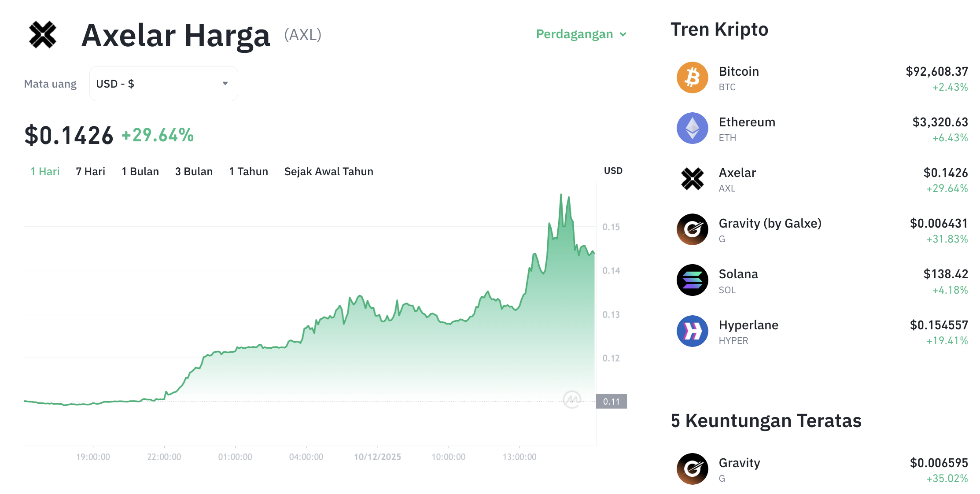
Task: Open the Perdagangan dropdown
Action: click(581, 34)
